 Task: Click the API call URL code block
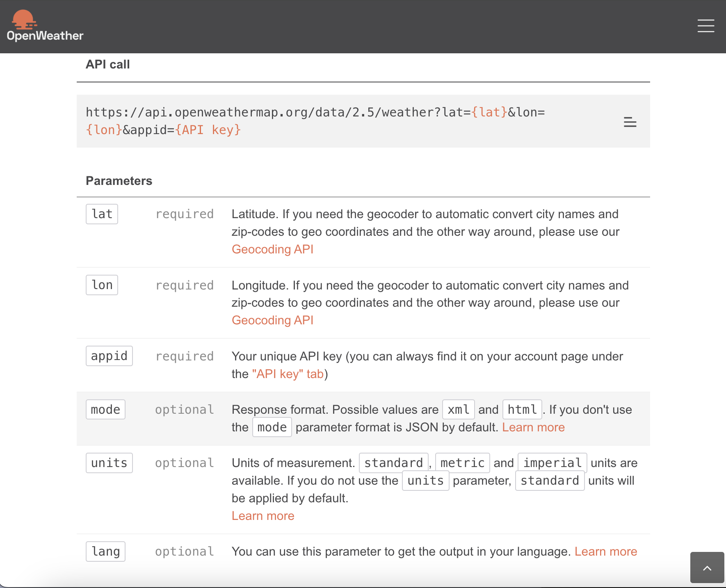(x=363, y=121)
